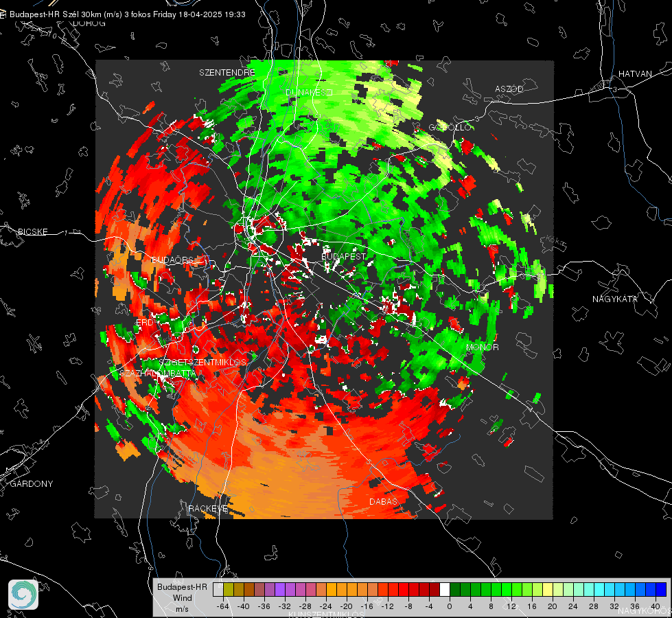Click the -64 legend value
The width and height of the screenshot is (672, 618).
tap(223, 606)
